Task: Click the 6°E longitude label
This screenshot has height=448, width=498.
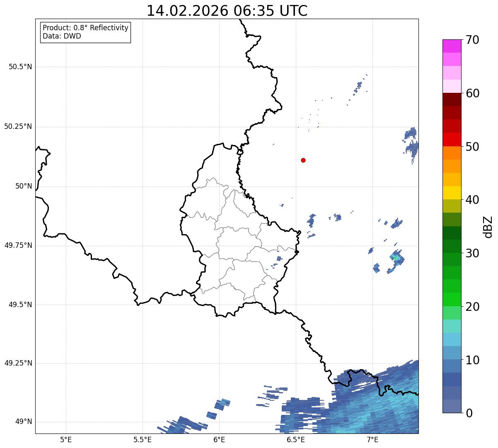Action: [219, 439]
